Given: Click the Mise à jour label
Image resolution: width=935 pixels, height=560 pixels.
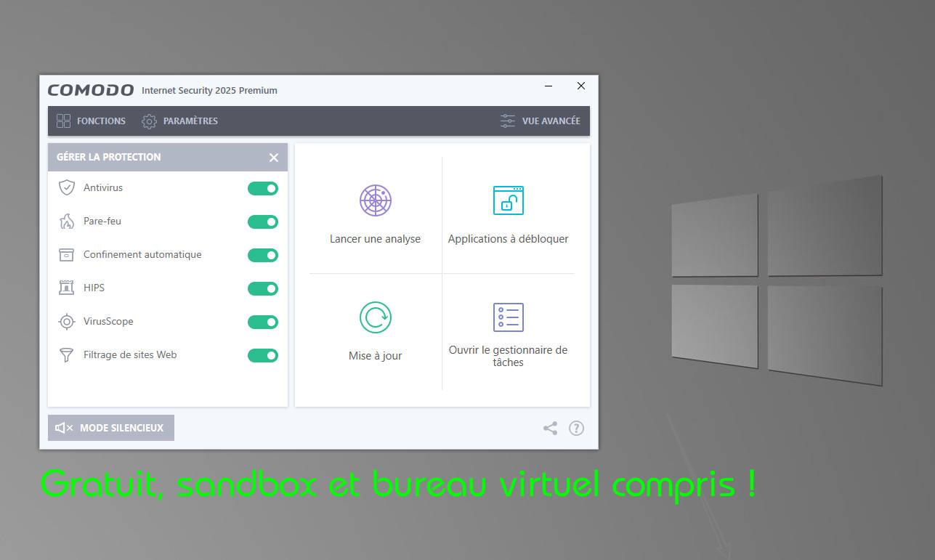Looking at the screenshot, I should click(x=375, y=356).
